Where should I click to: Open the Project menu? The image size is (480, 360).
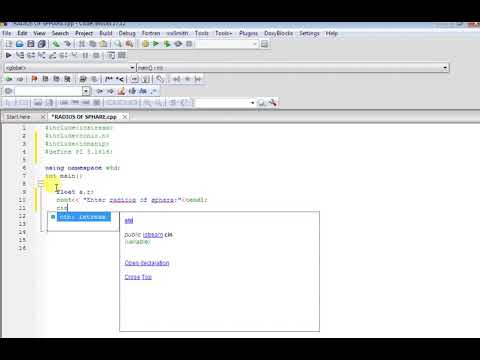(84, 33)
